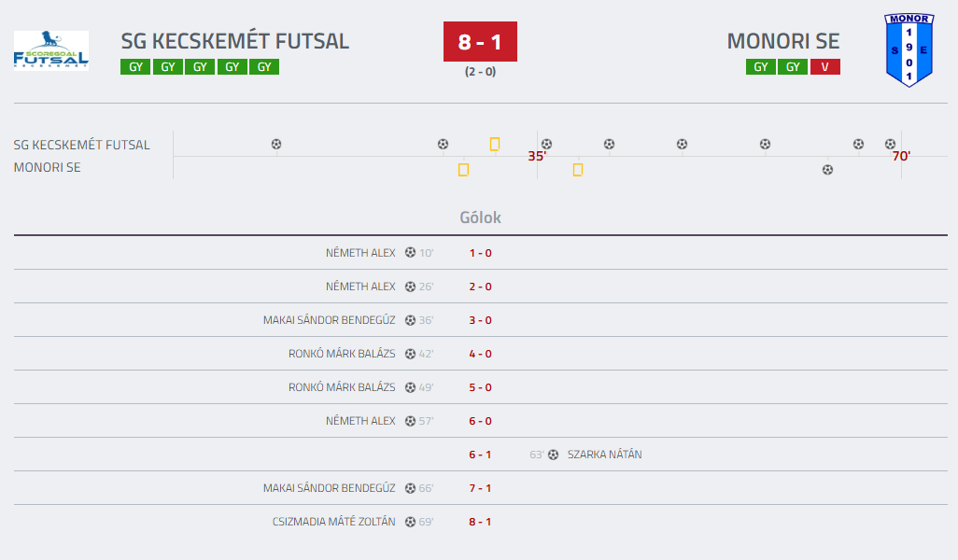Screen dimensions: 958x560
Task: Click Kecskemét's earliest goal ball on the timeline
Action: (276, 144)
